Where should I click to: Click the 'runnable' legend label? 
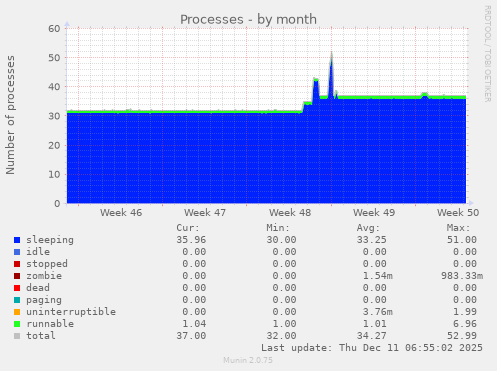point(50,324)
